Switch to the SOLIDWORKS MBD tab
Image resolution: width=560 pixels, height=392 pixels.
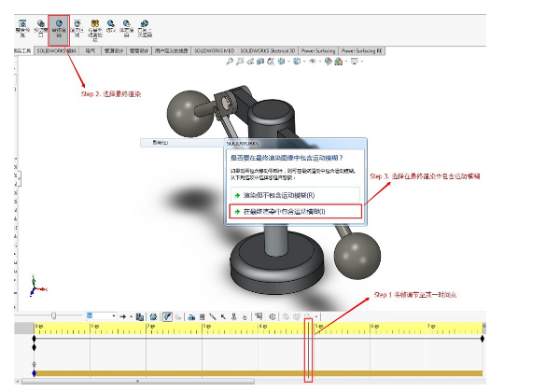click(x=213, y=50)
